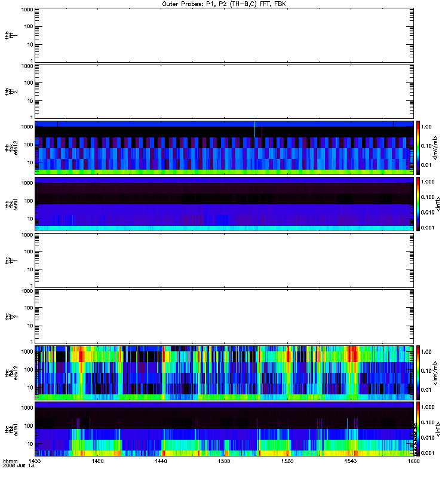Click the "100" tick of thb fbk edc12 panel
This screenshot has width=448, height=478.
click(29, 145)
